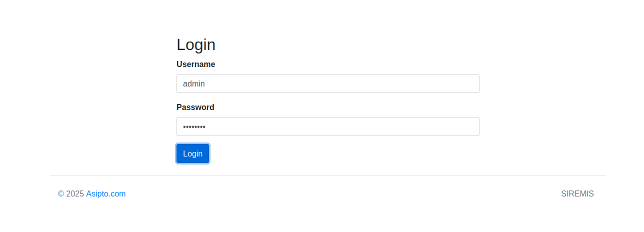Screen dimensions: 644x232
Task: Click the Login page heading
Action: pyautogui.click(x=196, y=44)
